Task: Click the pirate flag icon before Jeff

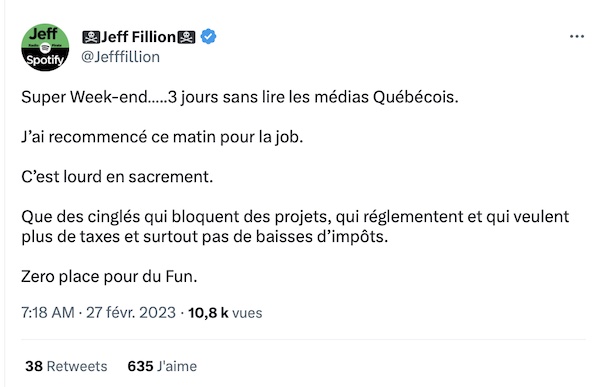Action: tap(91, 37)
